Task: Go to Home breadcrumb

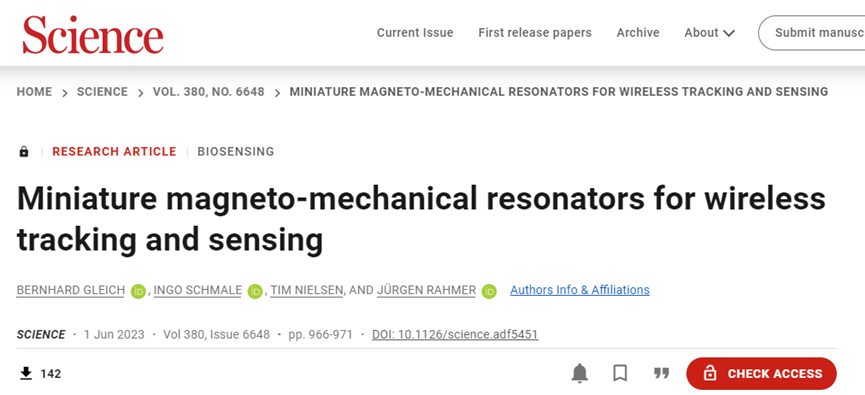Action: 34,92
